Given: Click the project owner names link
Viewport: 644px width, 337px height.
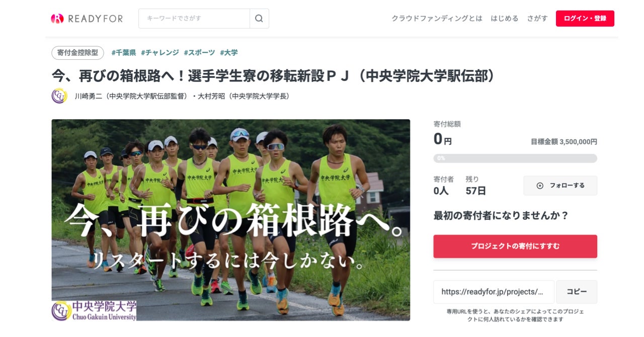Looking at the screenshot, I should [183, 96].
